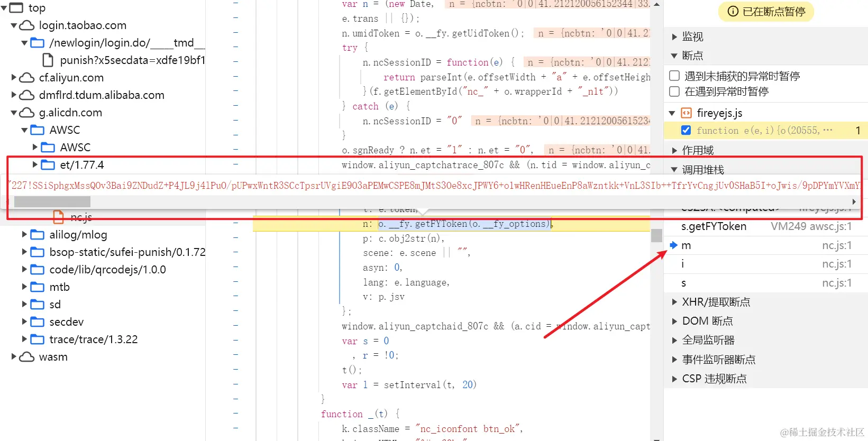
Task: Click the top frame window icon
Action: click(16, 8)
